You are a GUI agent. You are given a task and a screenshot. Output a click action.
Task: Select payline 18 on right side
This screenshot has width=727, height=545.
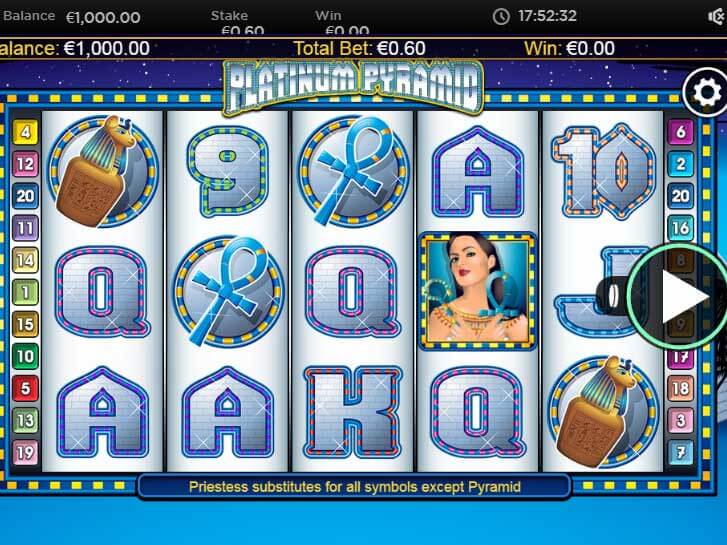681,388
